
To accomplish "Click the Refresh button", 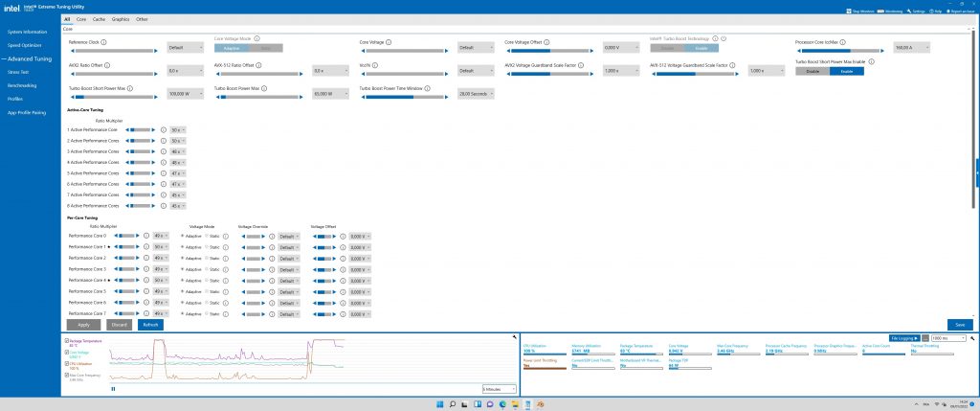I will (150, 325).
